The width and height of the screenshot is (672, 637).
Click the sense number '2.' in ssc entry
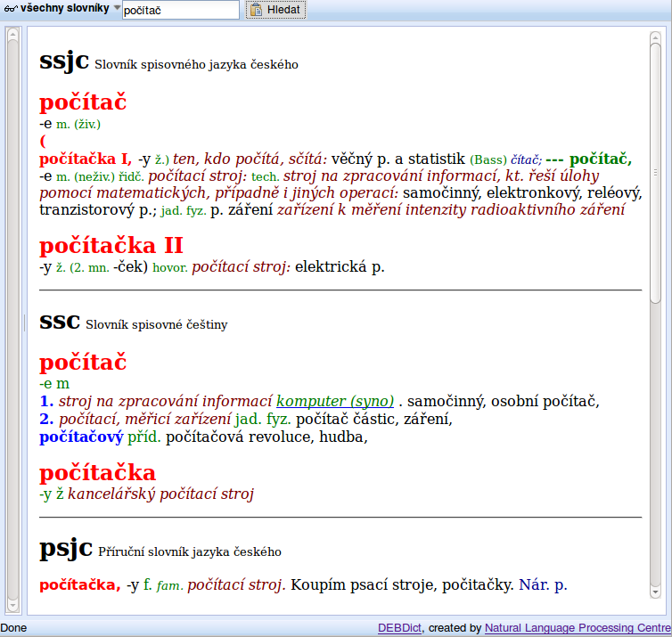(46, 420)
